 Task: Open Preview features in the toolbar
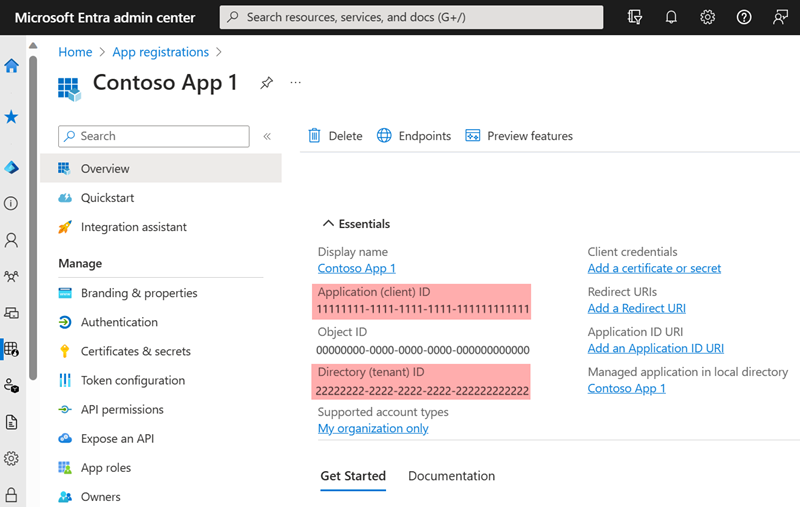coord(519,136)
